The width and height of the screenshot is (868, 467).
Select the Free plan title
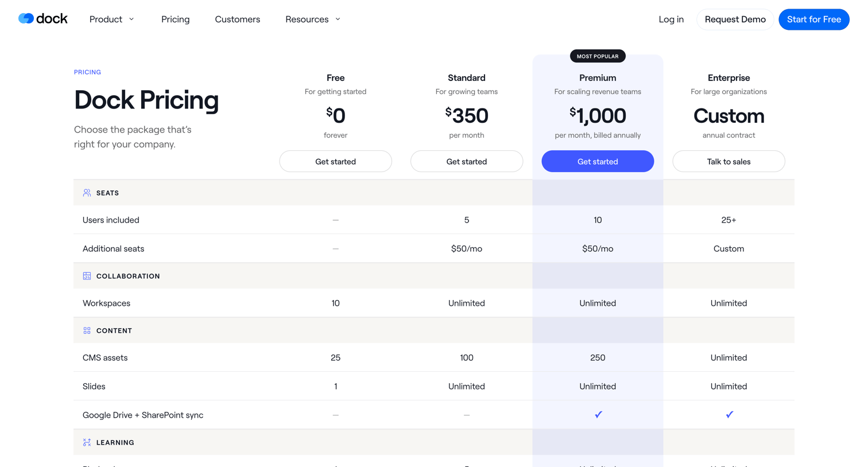336,77
